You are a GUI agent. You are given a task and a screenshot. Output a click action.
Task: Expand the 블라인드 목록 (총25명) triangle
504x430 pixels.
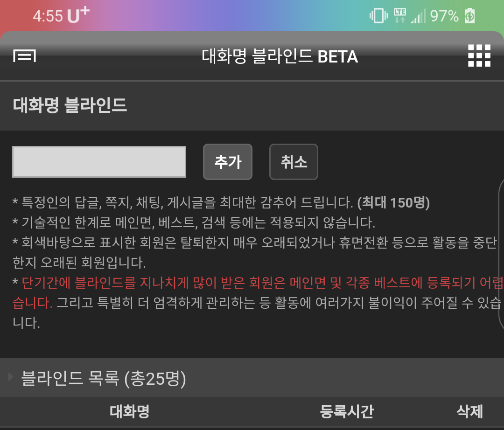coord(11,377)
